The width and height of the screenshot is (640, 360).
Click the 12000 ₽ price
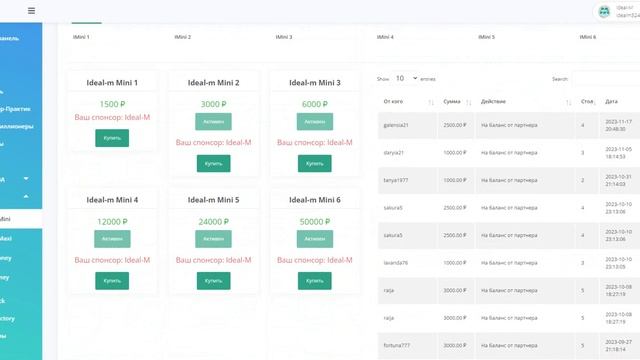pos(112,222)
